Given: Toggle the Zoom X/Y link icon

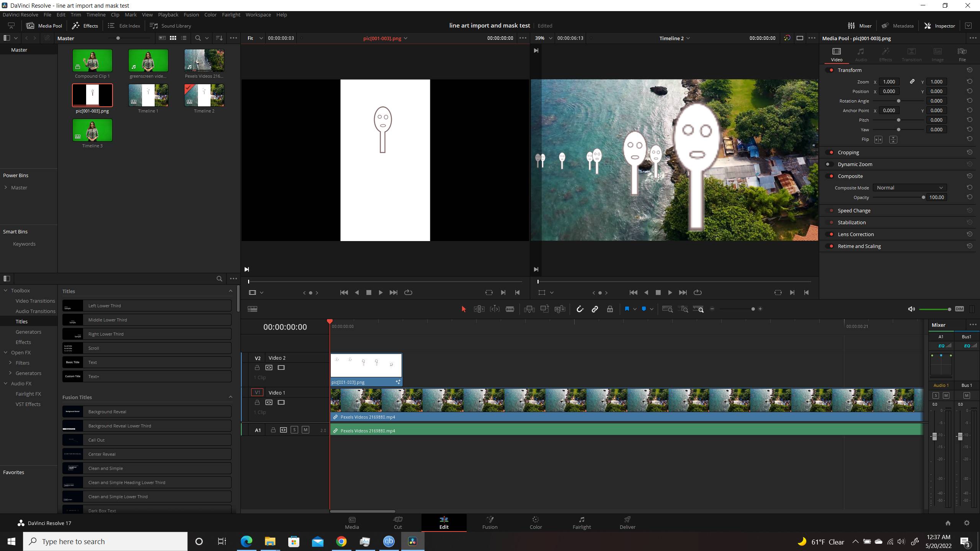Looking at the screenshot, I should click(x=912, y=82).
